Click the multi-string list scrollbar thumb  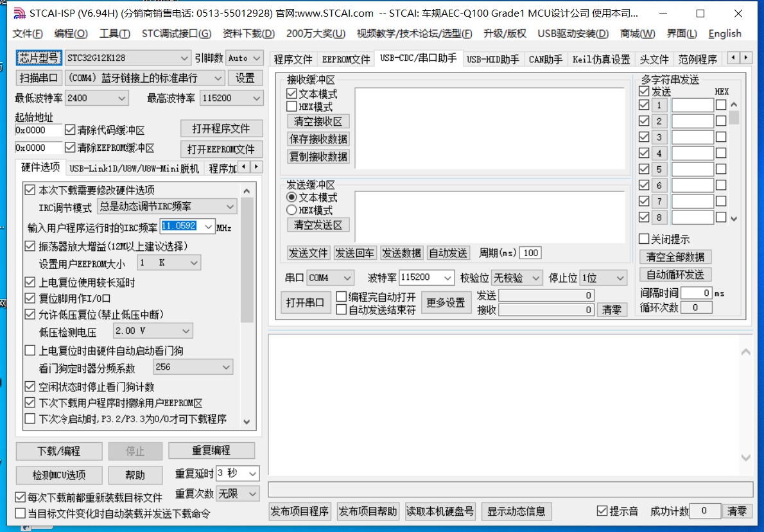point(734,117)
